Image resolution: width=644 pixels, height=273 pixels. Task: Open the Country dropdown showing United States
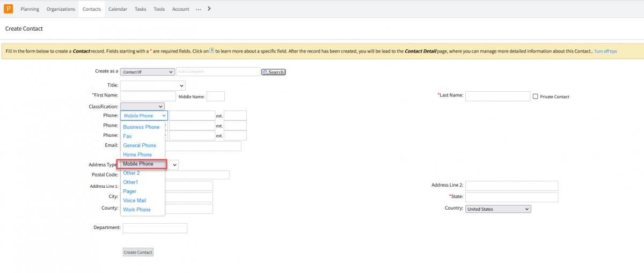click(x=498, y=209)
